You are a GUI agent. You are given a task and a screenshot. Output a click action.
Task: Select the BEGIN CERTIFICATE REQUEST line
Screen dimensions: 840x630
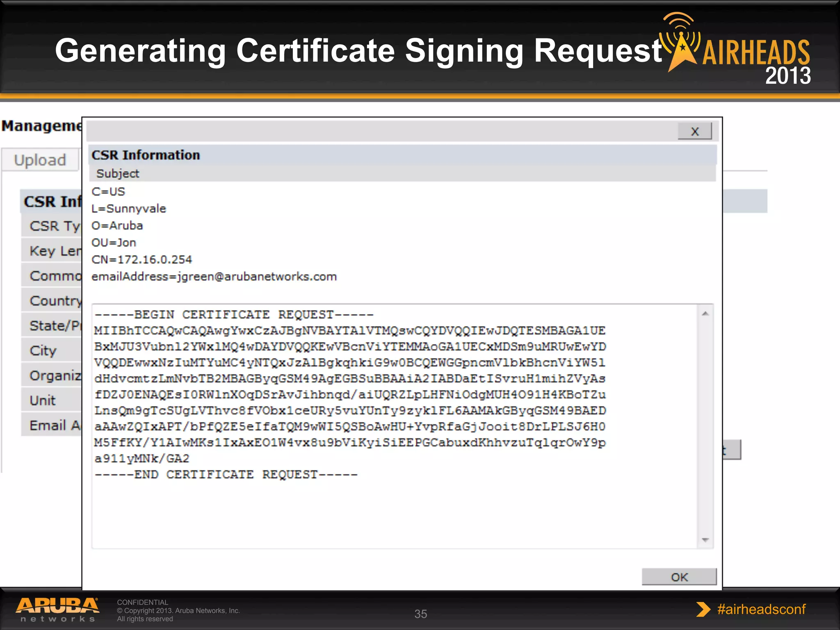tap(234, 315)
